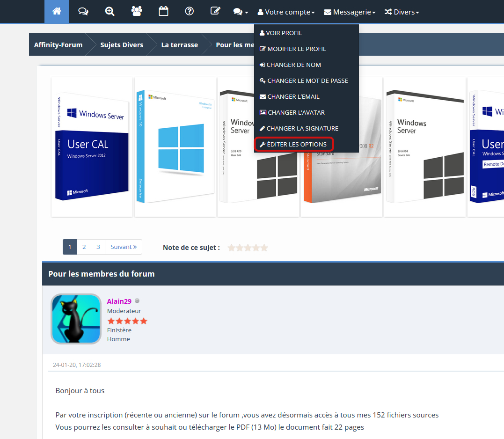Screen dimensions: 504x439
Task: Click the edit pencil note icon
Action: (x=215, y=11)
